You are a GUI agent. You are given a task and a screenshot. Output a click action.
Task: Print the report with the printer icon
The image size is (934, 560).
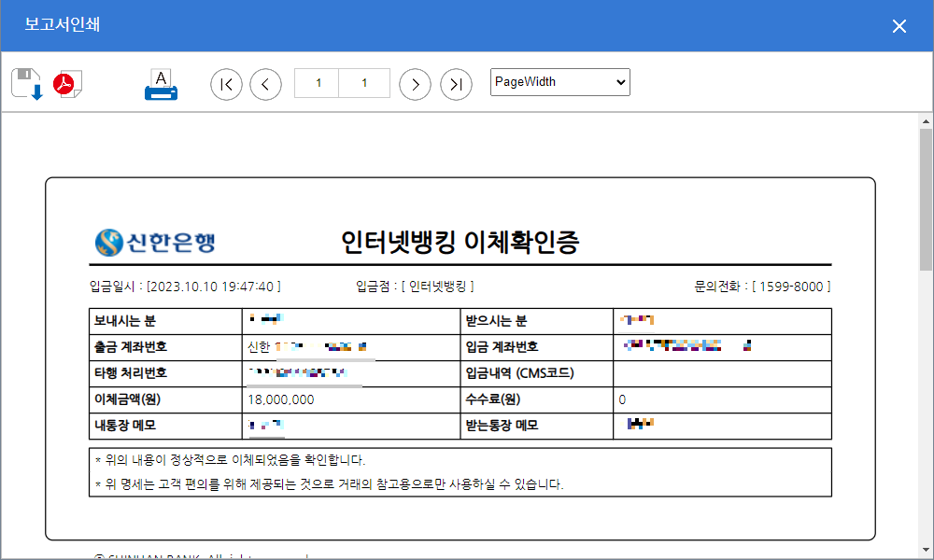161,85
